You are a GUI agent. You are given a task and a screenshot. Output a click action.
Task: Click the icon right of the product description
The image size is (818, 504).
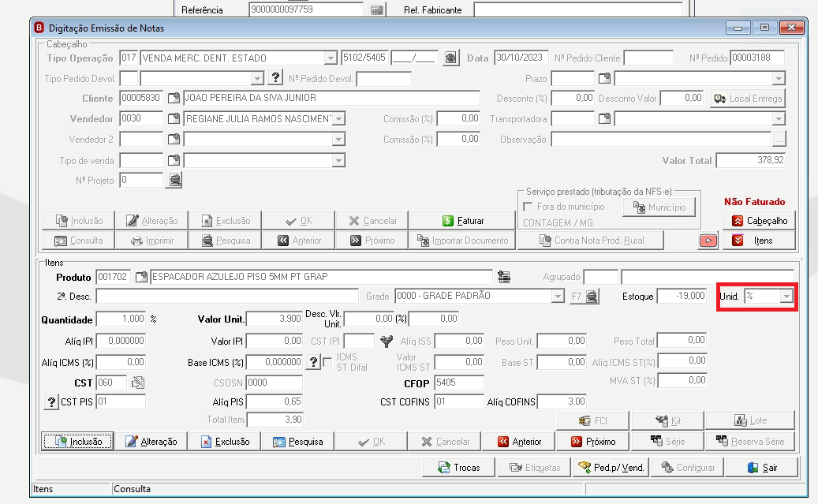[x=503, y=277]
